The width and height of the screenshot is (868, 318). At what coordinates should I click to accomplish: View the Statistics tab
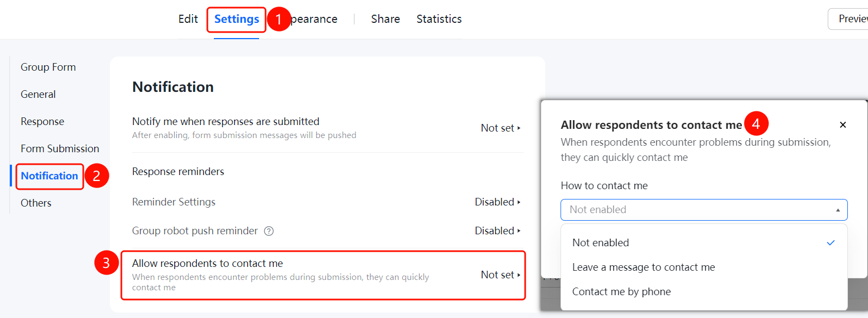(439, 19)
